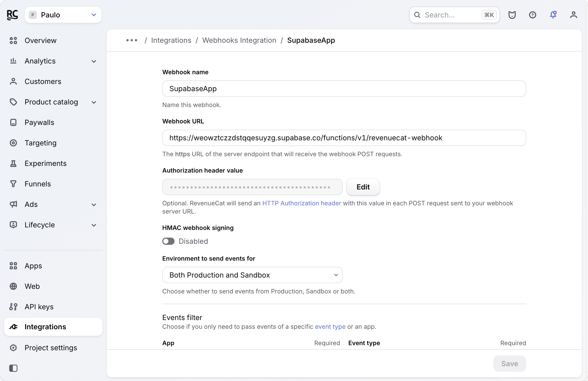Expand the Ads section chevron

[x=94, y=205]
